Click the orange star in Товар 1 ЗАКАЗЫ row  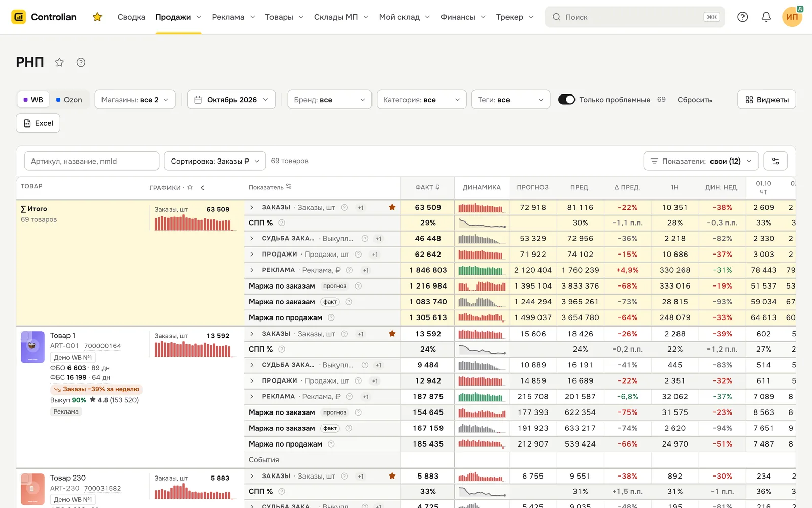click(x=392, y=334)
